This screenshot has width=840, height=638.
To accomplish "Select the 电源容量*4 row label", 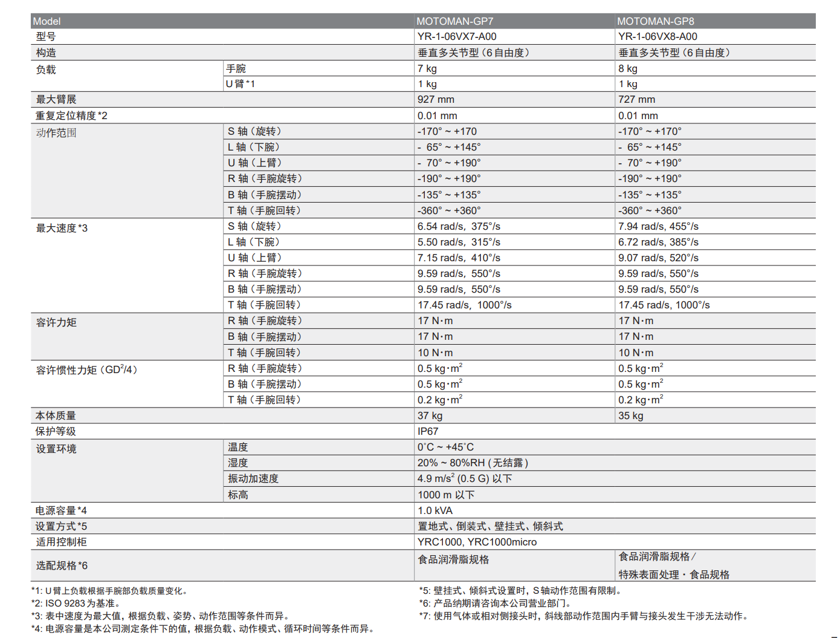I will [x=61, y=510].
